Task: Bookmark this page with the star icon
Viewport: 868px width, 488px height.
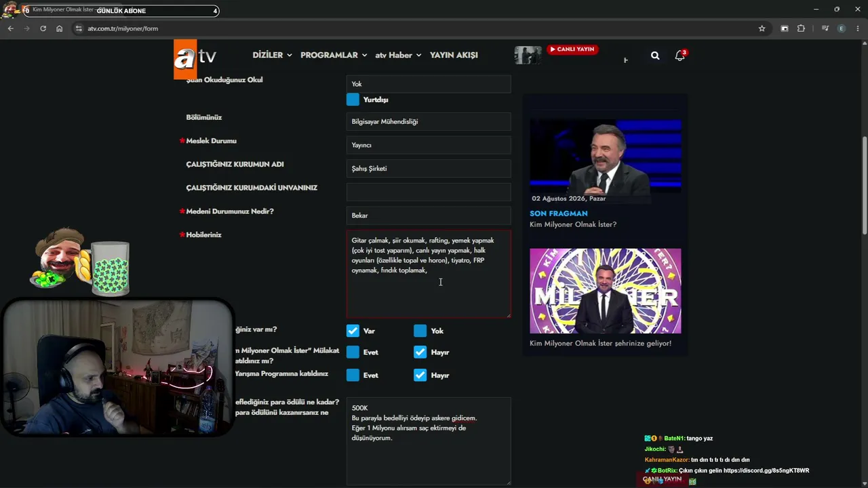Action: (762, 28)
